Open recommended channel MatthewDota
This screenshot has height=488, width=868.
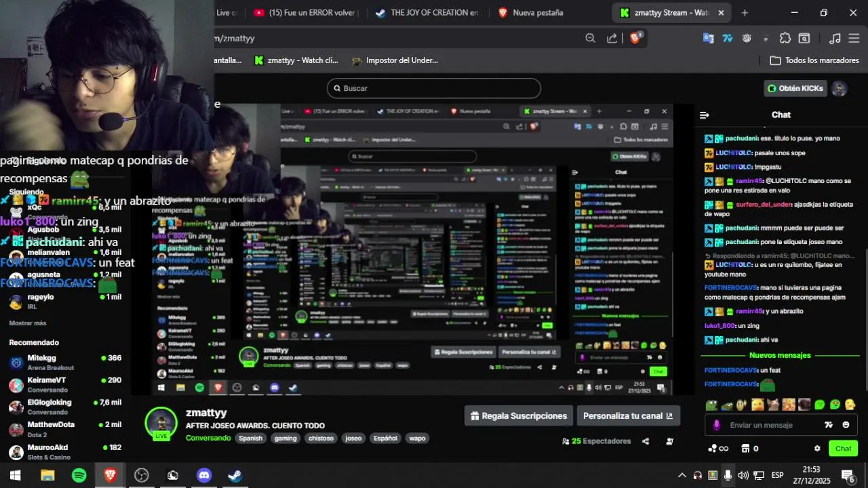click(65, 429)
